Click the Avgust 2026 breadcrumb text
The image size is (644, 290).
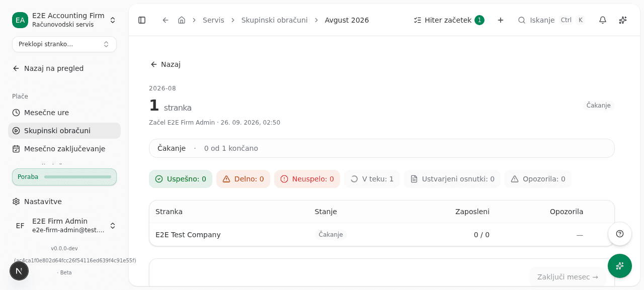pos(347,20)
